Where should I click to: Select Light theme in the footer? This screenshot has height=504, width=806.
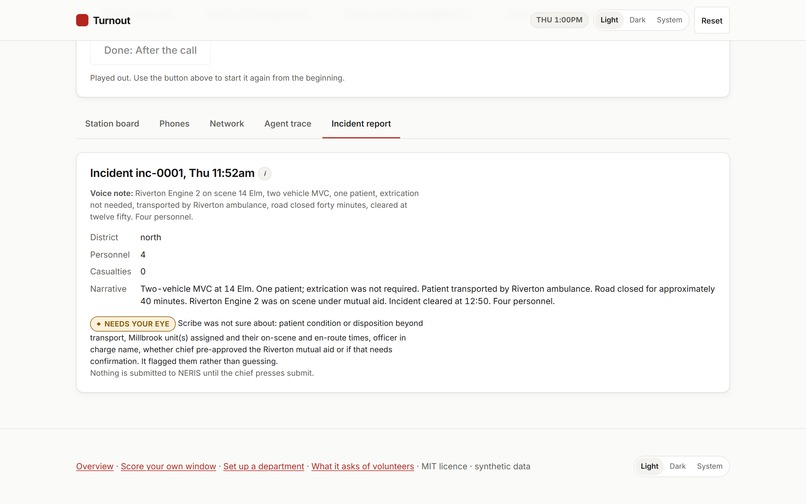coord(649,466)
